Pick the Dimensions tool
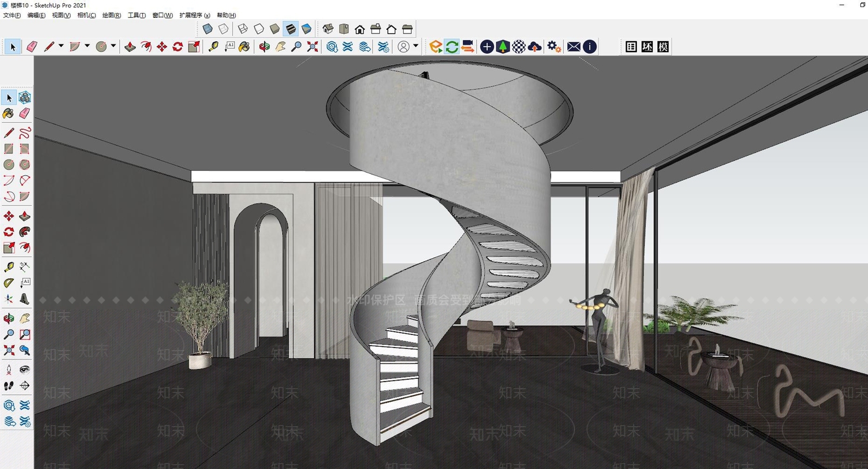This screenshot has width=868, height=469. click(24, 267)
